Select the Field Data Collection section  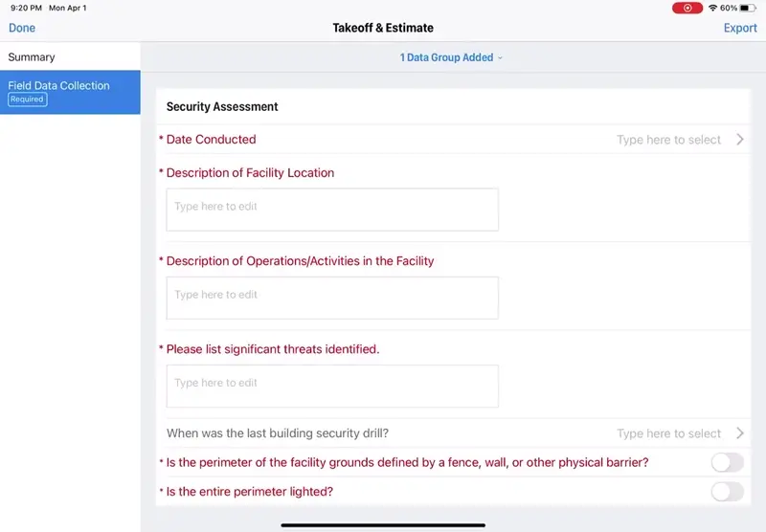(x=70, y=92)
